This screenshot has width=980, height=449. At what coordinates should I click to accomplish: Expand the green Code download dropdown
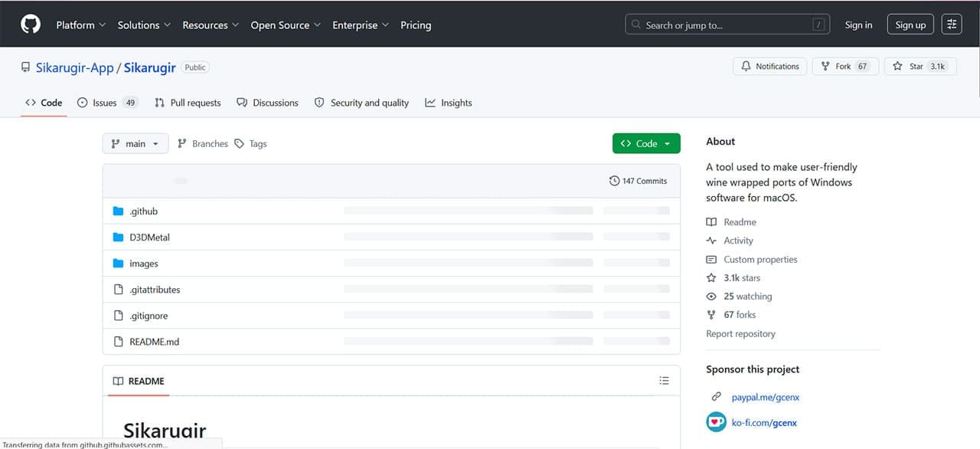click(x=646, y=143)
